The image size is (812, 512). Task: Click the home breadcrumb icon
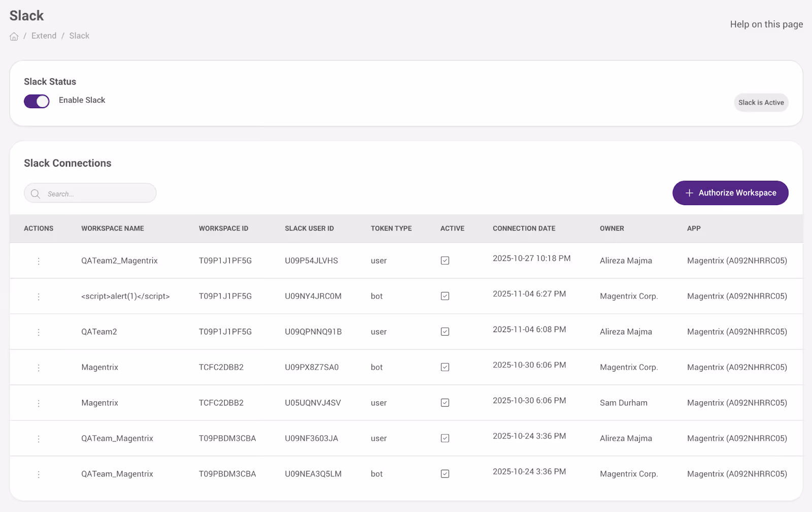[14, 36]
